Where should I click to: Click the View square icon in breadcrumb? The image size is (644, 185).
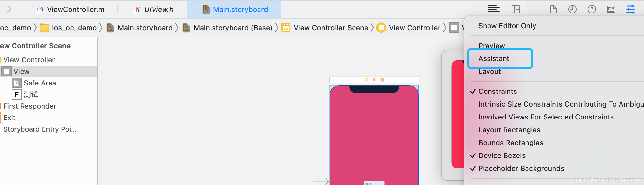tap(454, 28)
